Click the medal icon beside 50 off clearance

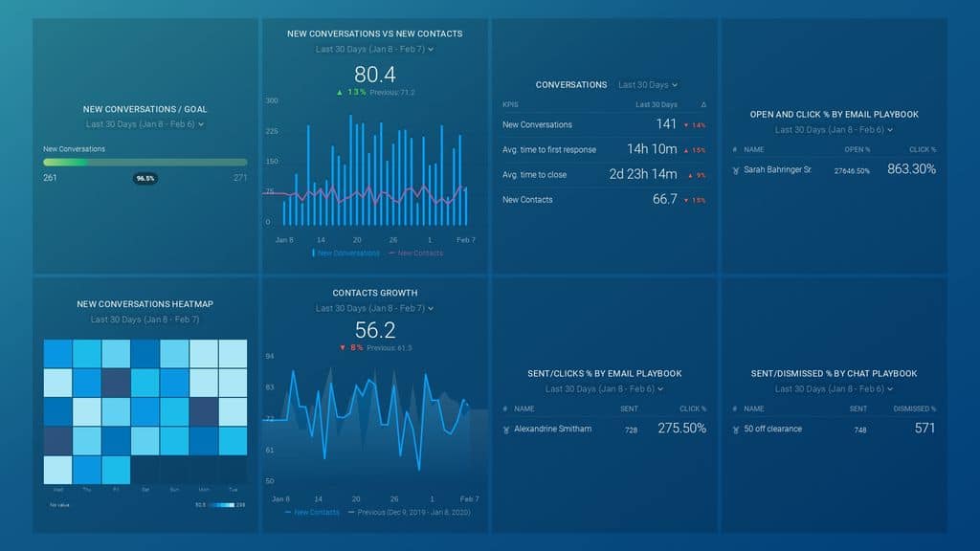[x=735, y=430]
